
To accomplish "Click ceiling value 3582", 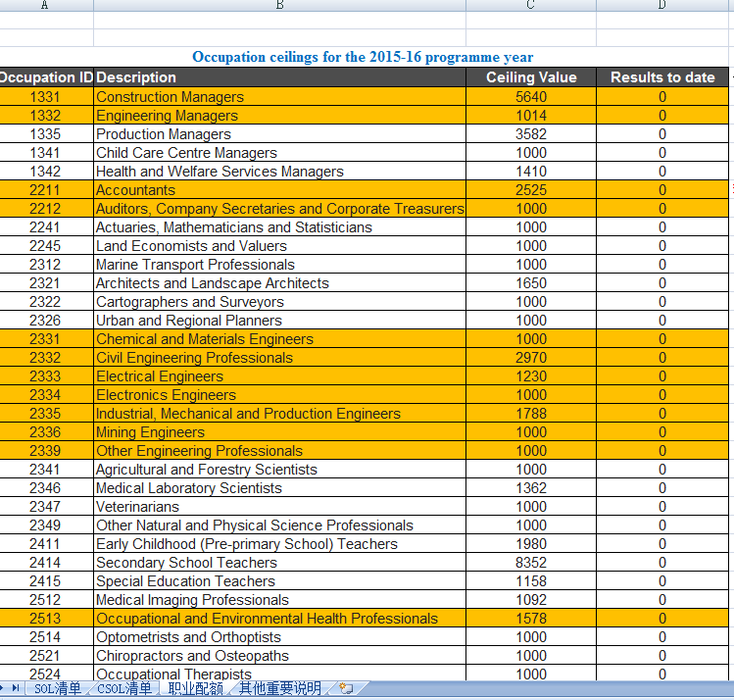I will [x=531, y=134].
